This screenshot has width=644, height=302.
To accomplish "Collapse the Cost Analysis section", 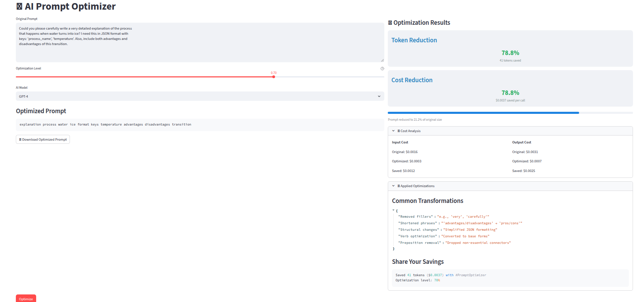I will point(393,131).
